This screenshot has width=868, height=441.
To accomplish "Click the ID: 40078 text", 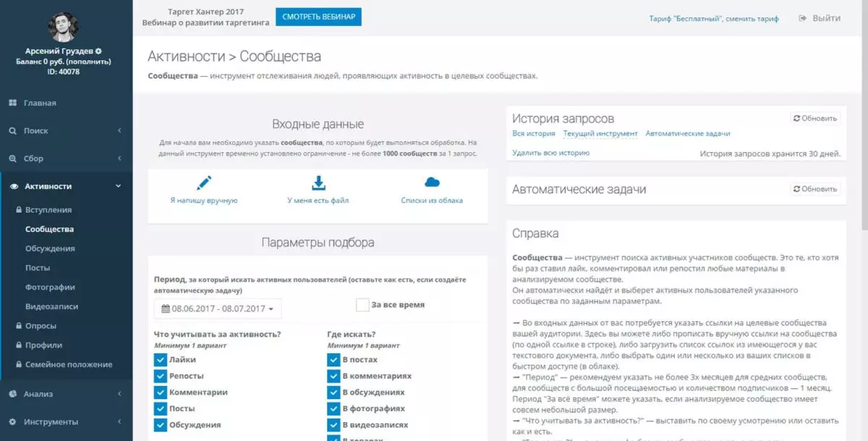I will point(64,72).
